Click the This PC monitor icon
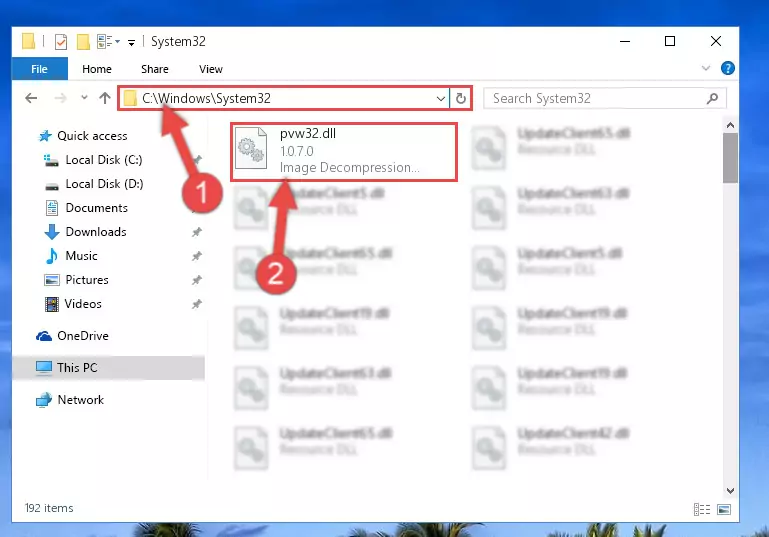Screen dimensions: 769x537 point(44,368)
